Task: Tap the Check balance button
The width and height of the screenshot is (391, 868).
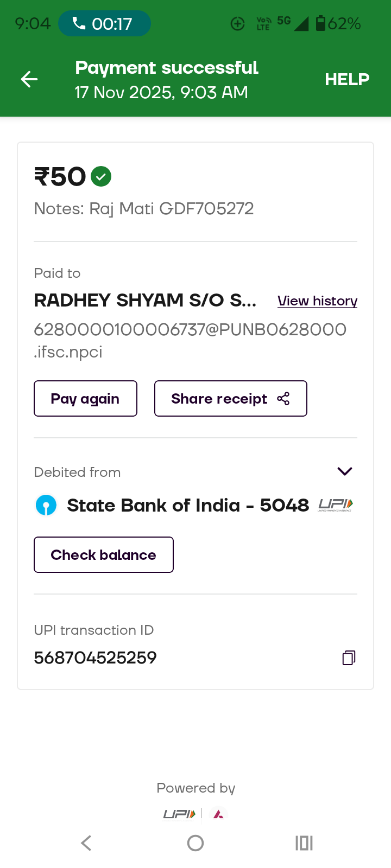Action: 104,555
